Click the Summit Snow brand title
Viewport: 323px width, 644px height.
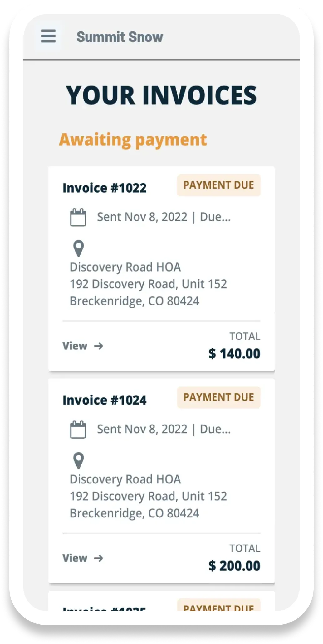click(120, 37)
